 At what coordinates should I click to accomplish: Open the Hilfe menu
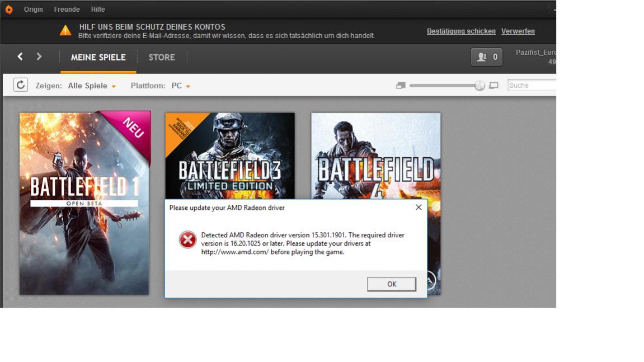pyautogui.click(x=98, y=9)
